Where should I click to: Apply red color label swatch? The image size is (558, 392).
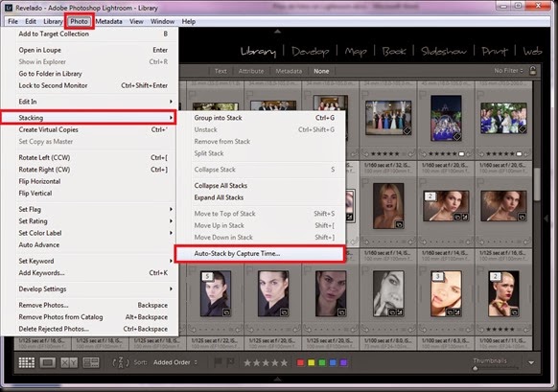(x=300, y=362)
